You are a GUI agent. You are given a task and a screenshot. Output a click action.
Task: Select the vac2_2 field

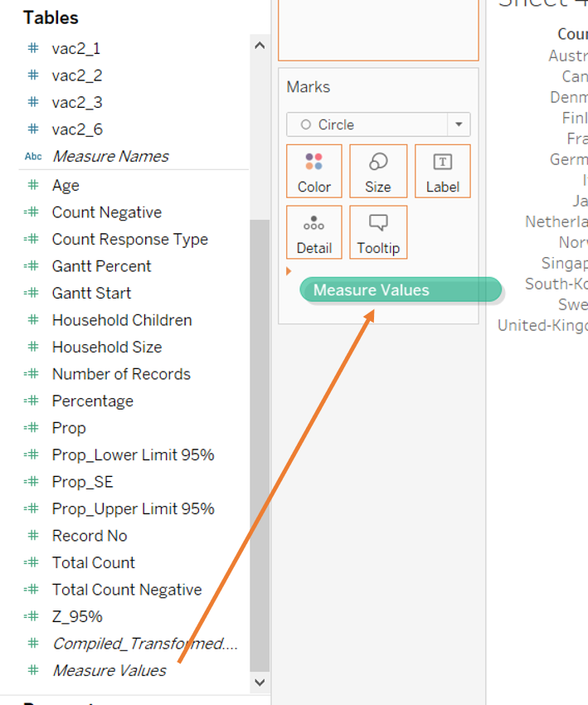tap(77, 75)
